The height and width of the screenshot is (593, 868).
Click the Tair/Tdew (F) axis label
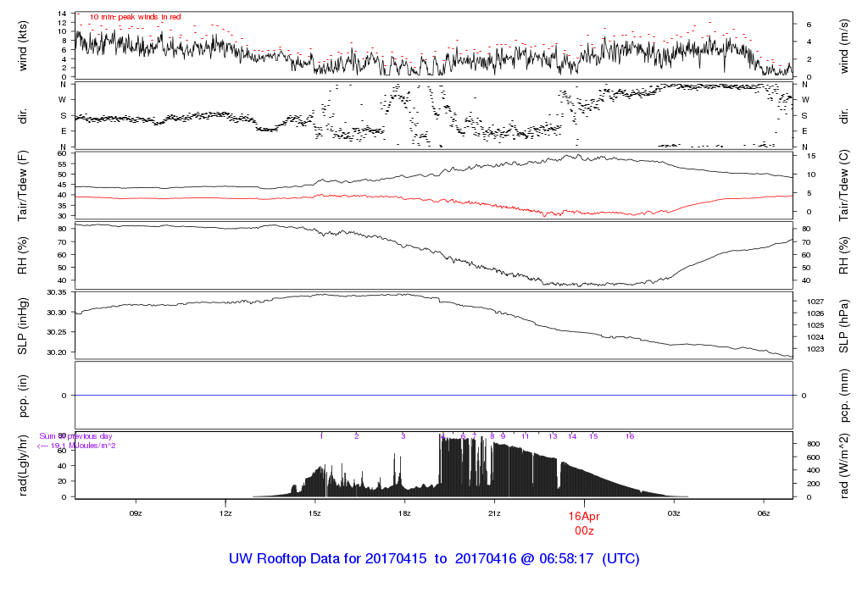(x=23, y=186)
